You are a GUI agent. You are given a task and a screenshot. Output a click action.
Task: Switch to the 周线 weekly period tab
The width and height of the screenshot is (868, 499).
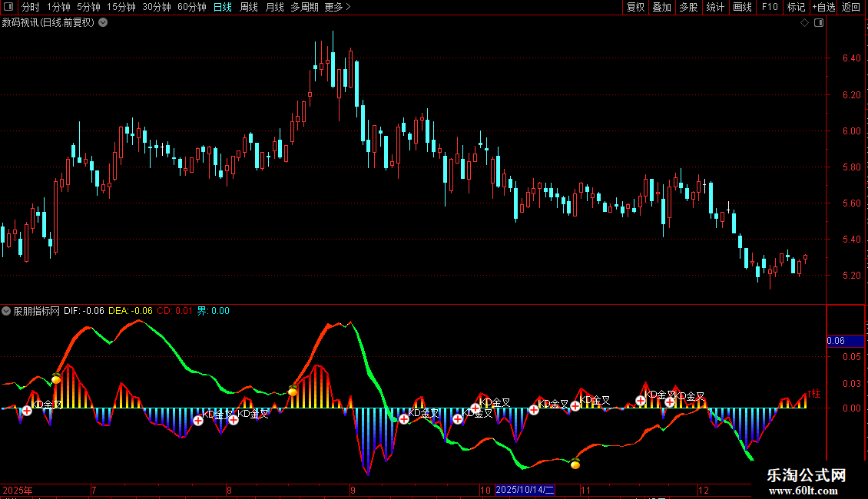click(x=249, y=7)
